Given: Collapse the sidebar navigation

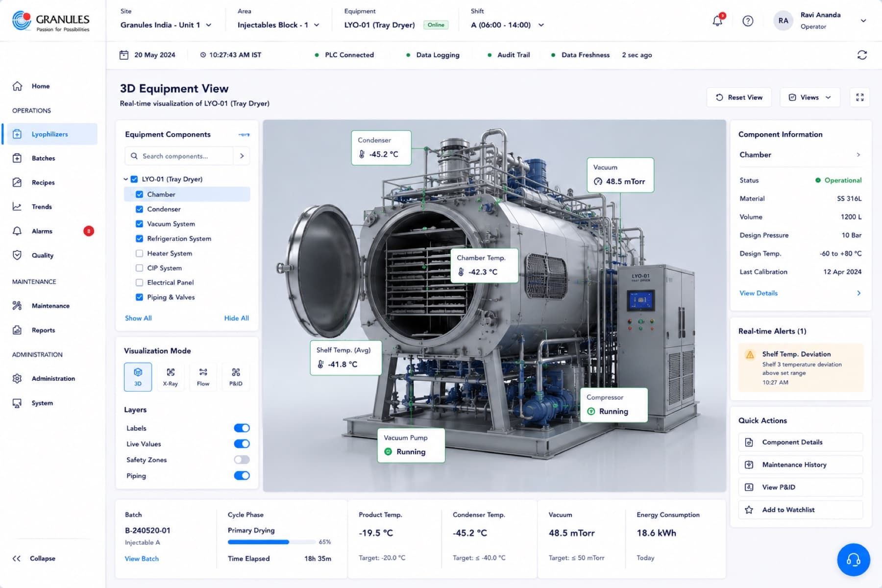Looking at the screenshot, I should [34, 559].
